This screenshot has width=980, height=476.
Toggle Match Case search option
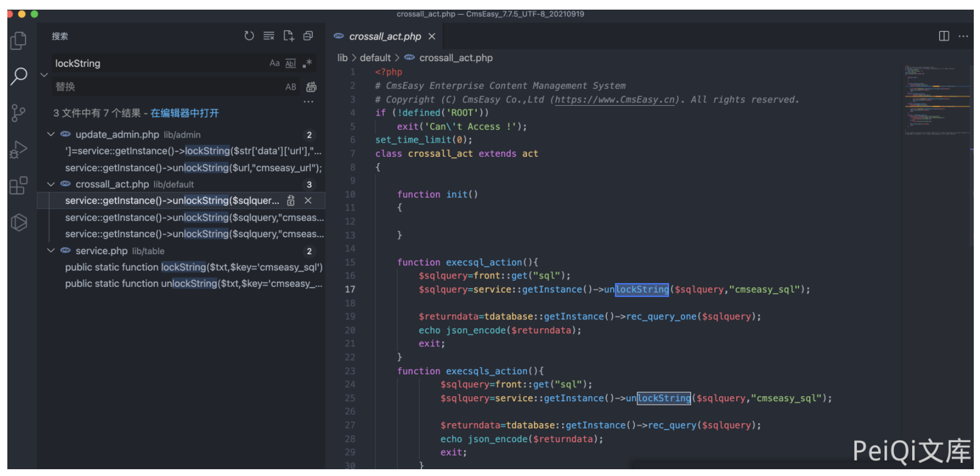coord(274,63)
